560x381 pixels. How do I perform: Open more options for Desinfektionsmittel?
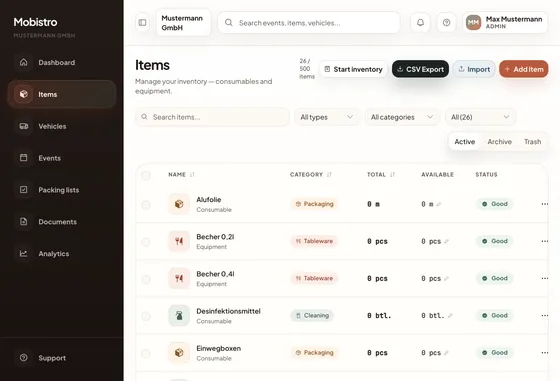(x=544, y=315)
